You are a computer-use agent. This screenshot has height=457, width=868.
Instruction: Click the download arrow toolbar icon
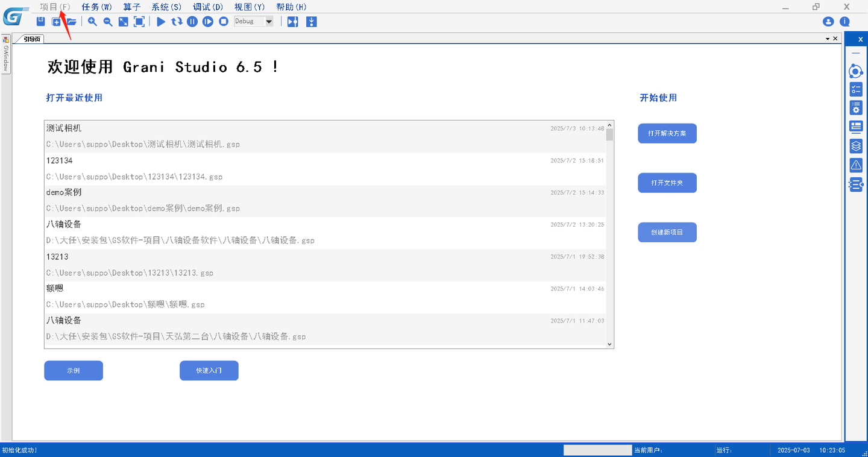312,22
